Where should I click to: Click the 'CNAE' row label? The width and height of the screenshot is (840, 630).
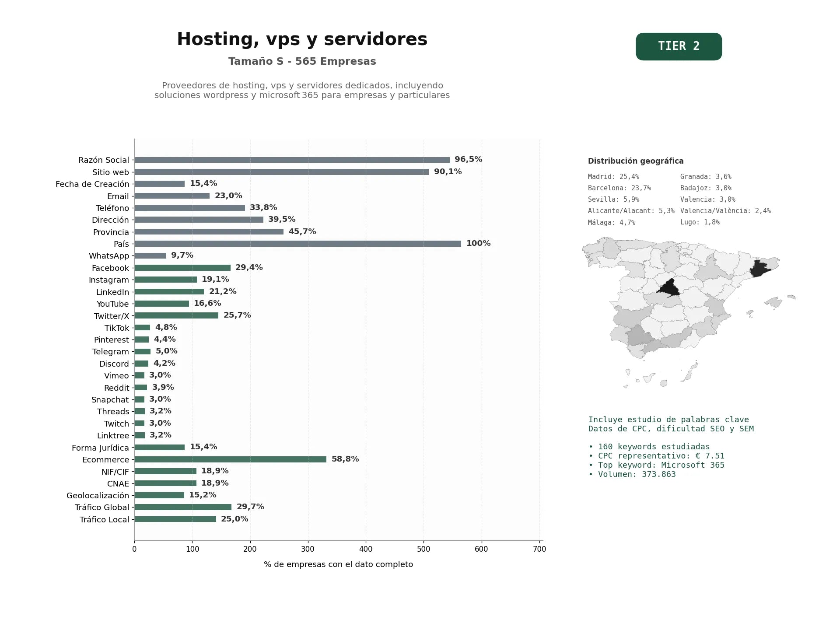pyautogui.click(x=118, y=483)
